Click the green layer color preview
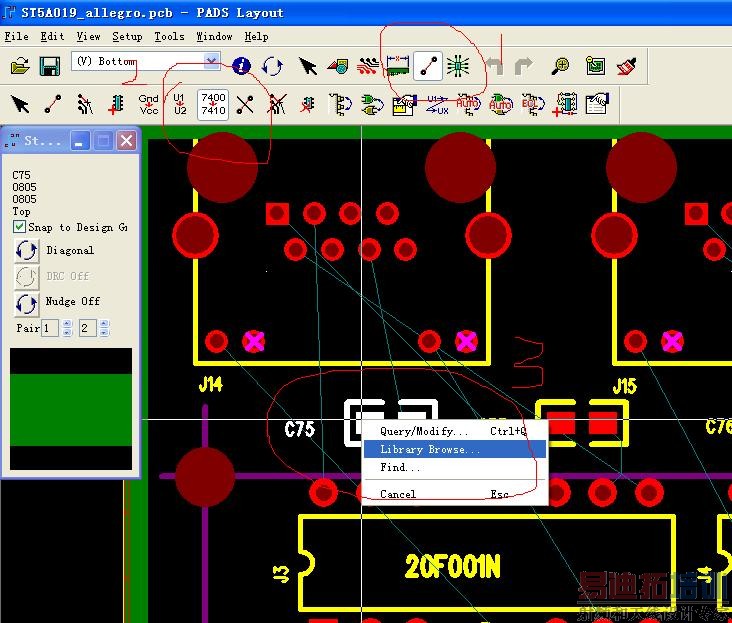This screenshot has width=732, height=623. (x=71, y=409)
